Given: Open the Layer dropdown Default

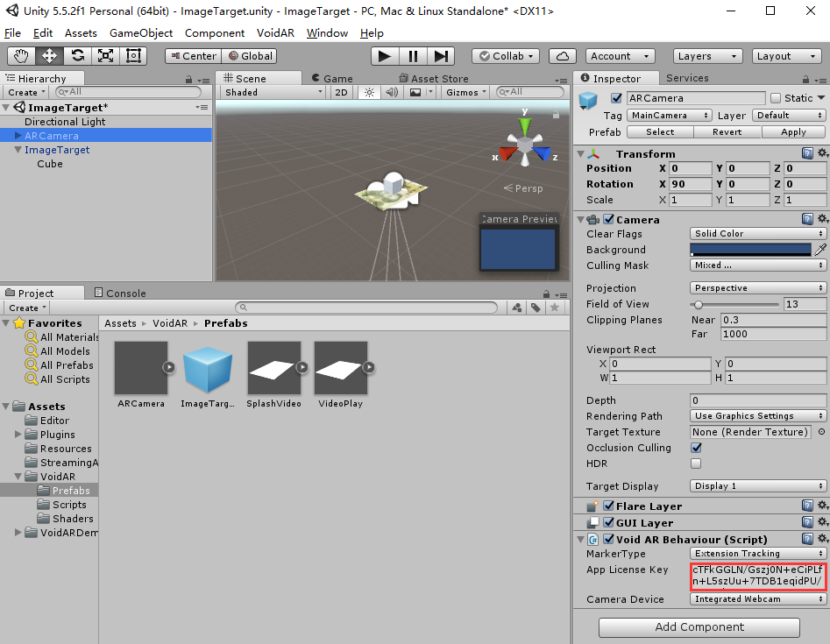Looking at the screenshot, I should click(789, 116).
